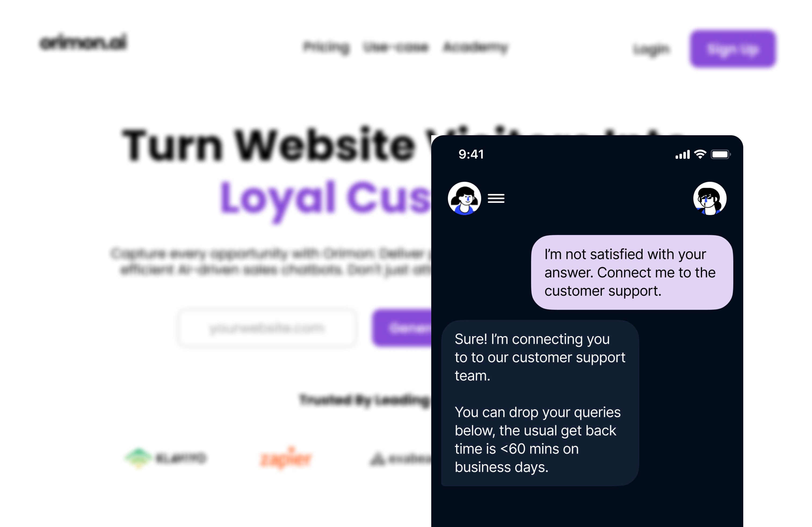812x527 pixels.
Task: Tap the Wi-Fi icon in phone status bar
Action: point(700,154)
